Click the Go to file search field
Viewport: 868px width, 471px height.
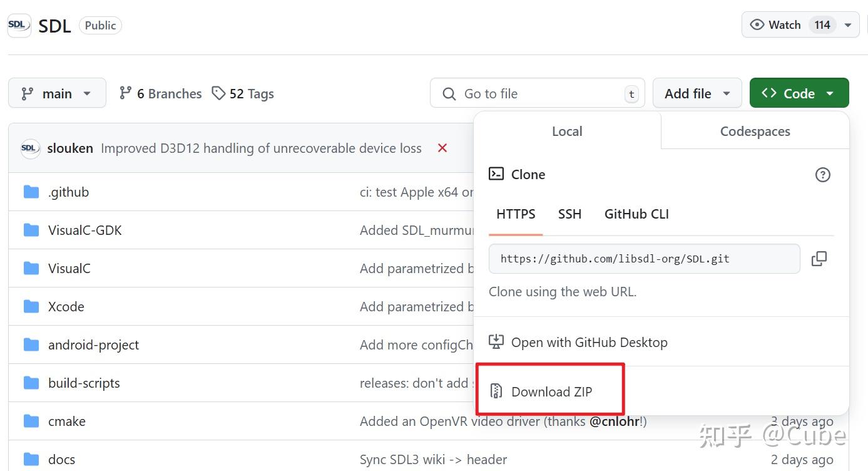click(x=537, y=93)
